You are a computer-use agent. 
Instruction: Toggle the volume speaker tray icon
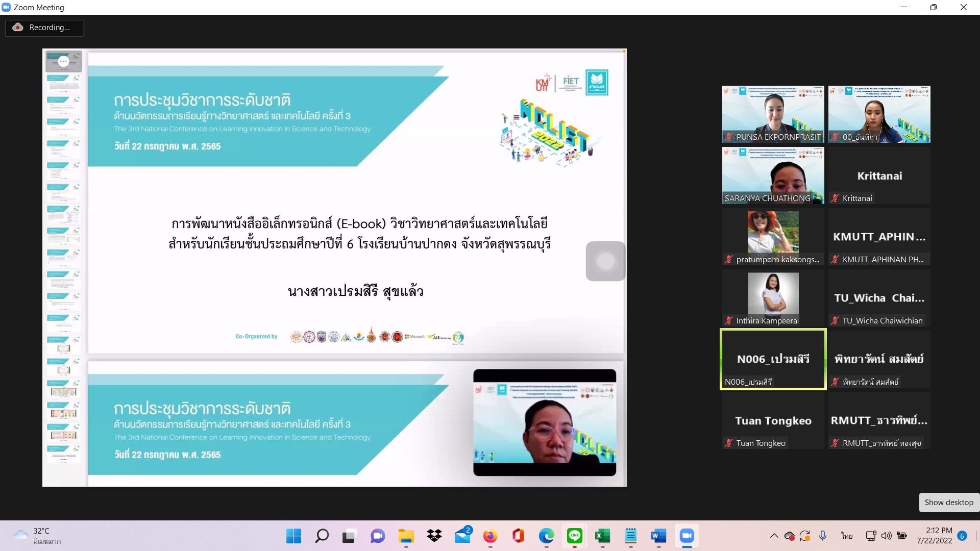pyautogui.click(x=887, y=536)
